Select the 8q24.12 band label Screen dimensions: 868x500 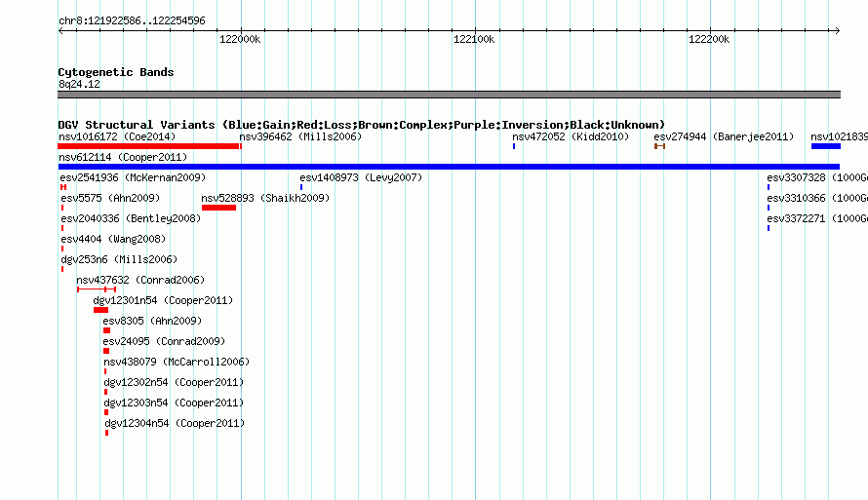(x=79, y=84)
